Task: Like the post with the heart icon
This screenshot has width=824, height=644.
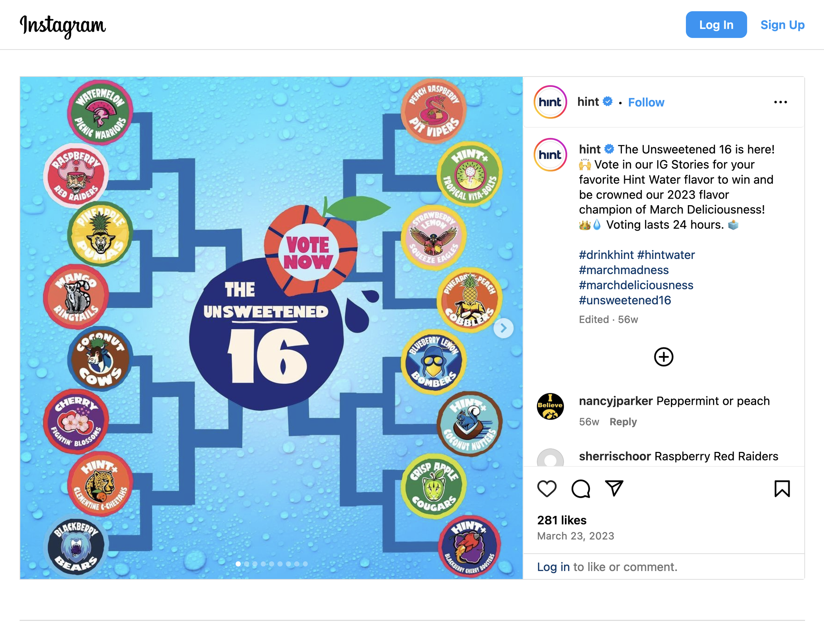Action: click(547, 489)
